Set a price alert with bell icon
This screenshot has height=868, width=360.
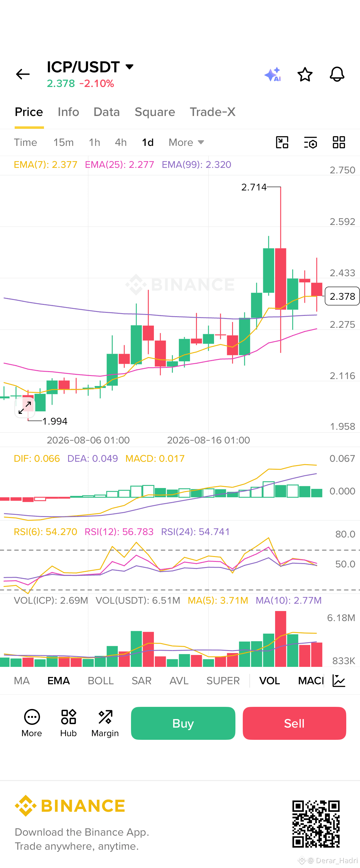click(337, 74)
